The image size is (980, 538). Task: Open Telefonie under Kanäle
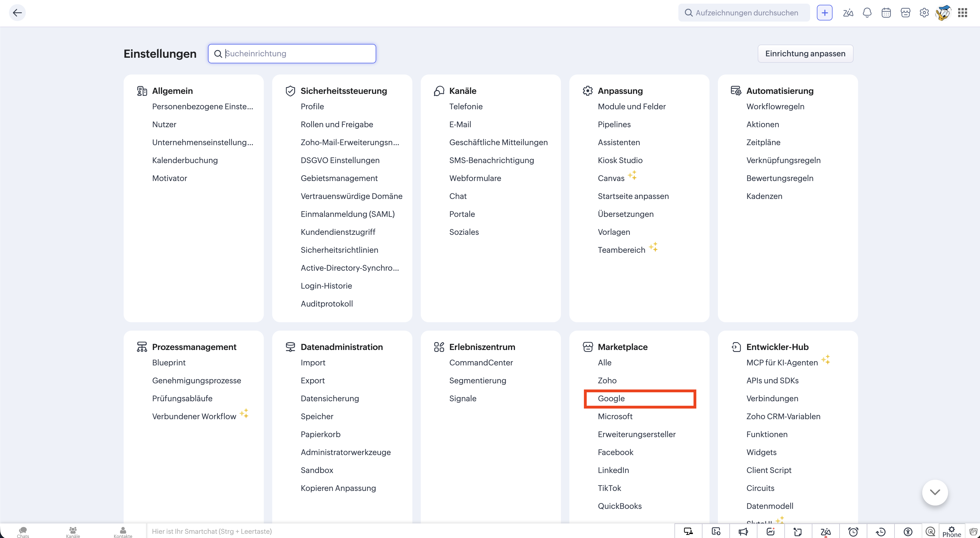coord(466,106)
